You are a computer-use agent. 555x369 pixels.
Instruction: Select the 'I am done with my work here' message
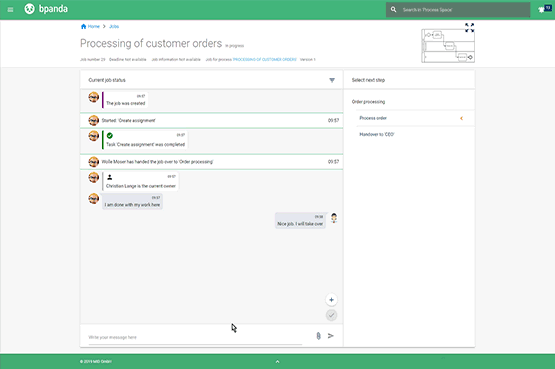click(x=132, y=202)
